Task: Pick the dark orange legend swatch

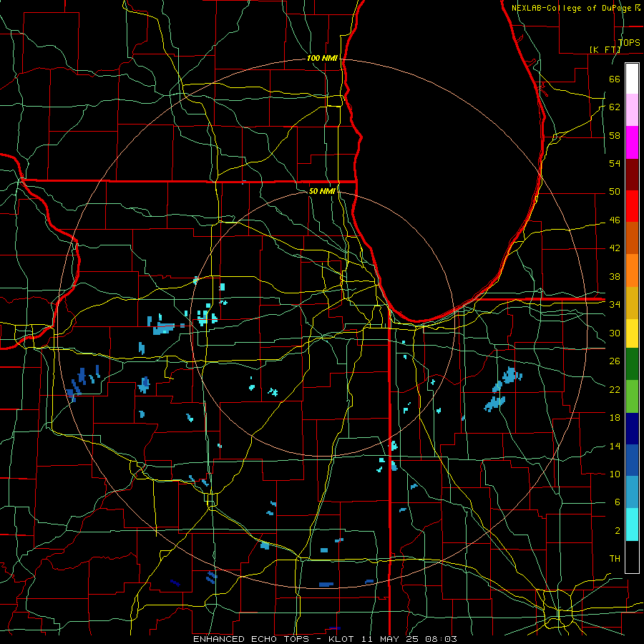Action: 632,238
